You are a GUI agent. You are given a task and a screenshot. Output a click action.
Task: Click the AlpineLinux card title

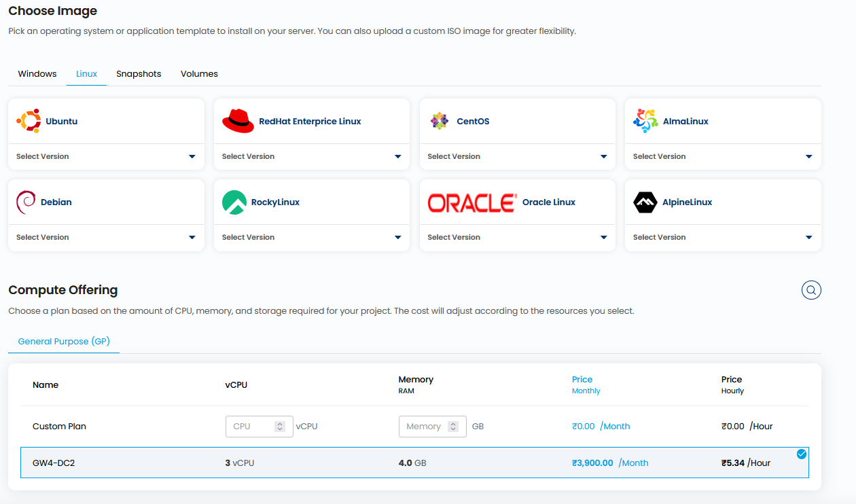point(688,202)
